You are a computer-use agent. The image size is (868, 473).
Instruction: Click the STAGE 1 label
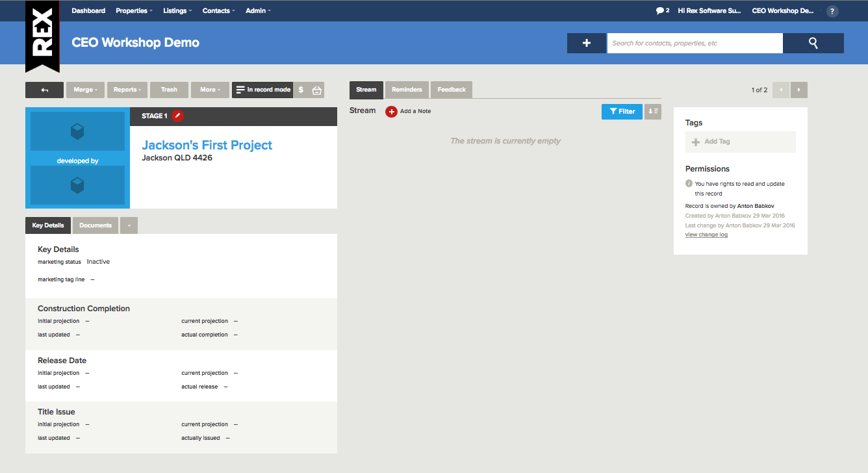tap(155, 116)
